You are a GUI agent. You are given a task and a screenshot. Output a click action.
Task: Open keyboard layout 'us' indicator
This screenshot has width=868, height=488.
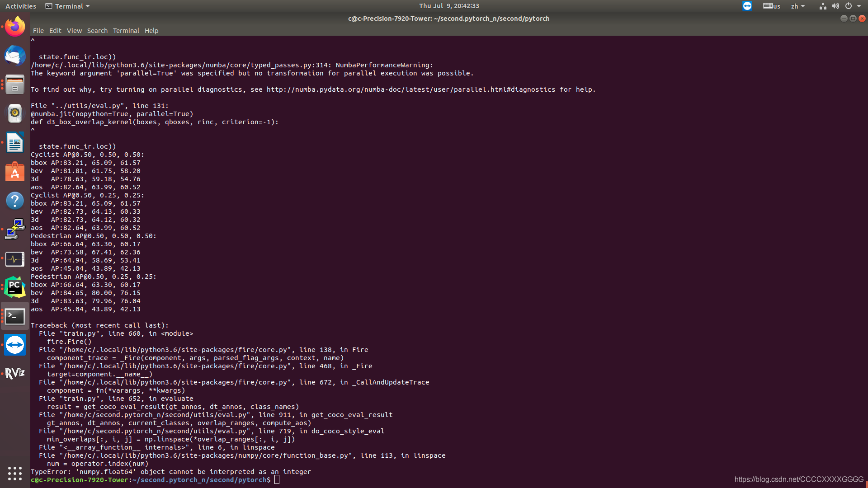coord(772,6)
